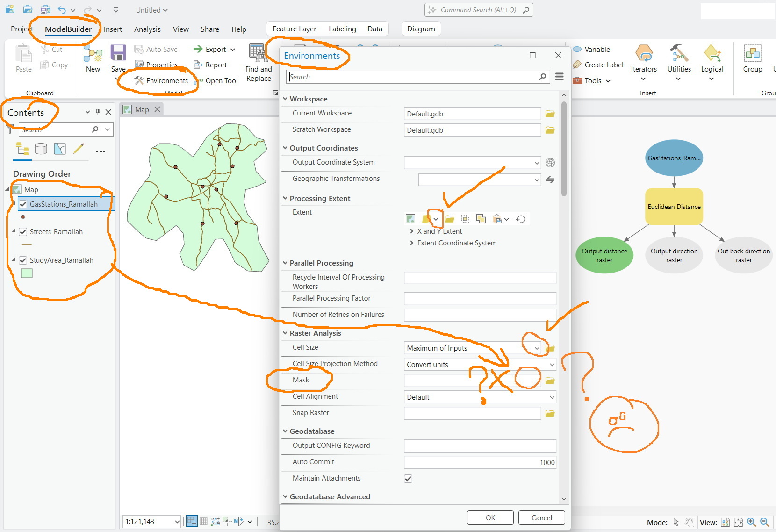Screen dimensions: 776x532
Task: Select the StudyArea_Ramallah green color swatch
Action: pos(27,273)
